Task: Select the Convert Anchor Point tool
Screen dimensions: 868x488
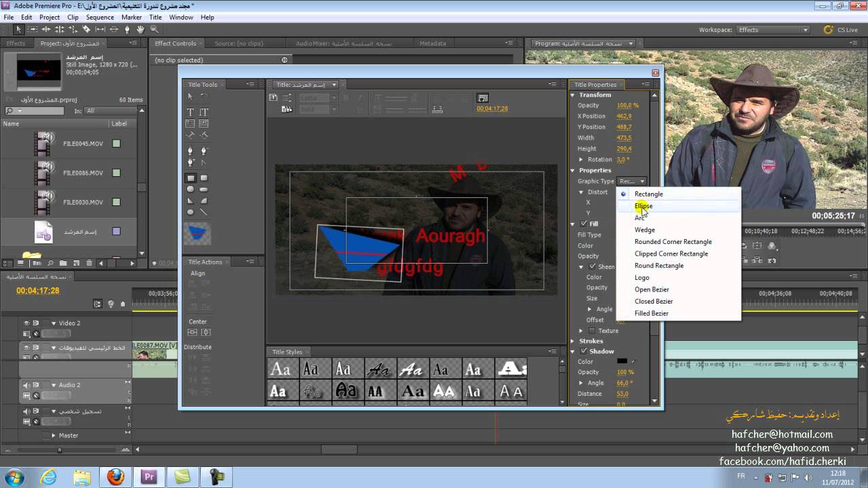Action: [x=203, y=162]
